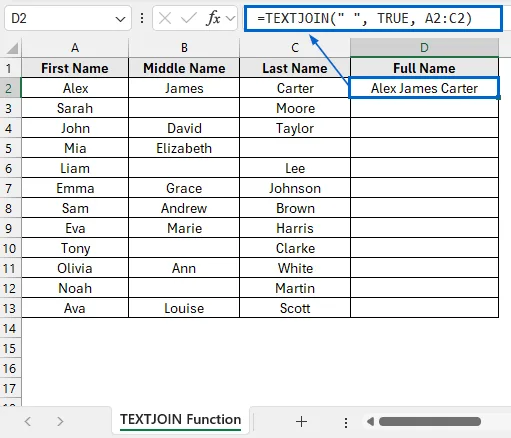Select the cell with Clarke

[x=295, y=248]
